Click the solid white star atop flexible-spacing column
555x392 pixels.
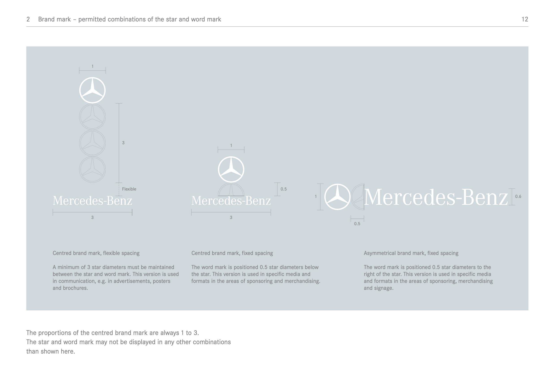point(92,90)
